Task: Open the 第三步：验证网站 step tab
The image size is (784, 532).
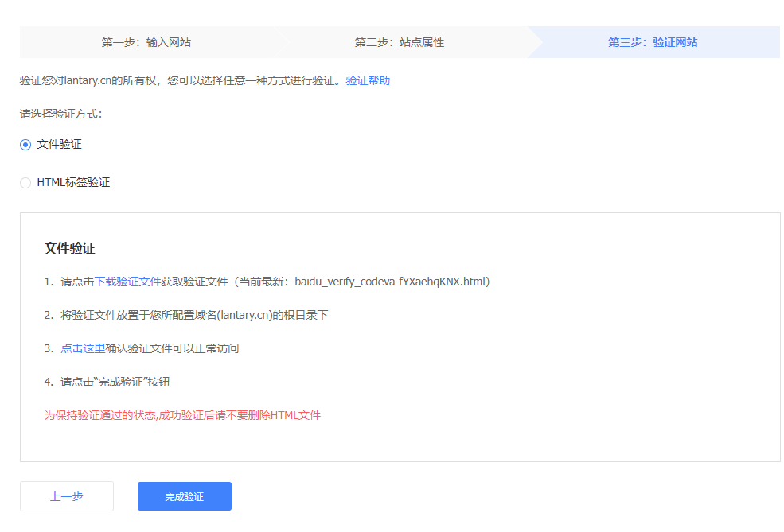Action: point(653,42)
